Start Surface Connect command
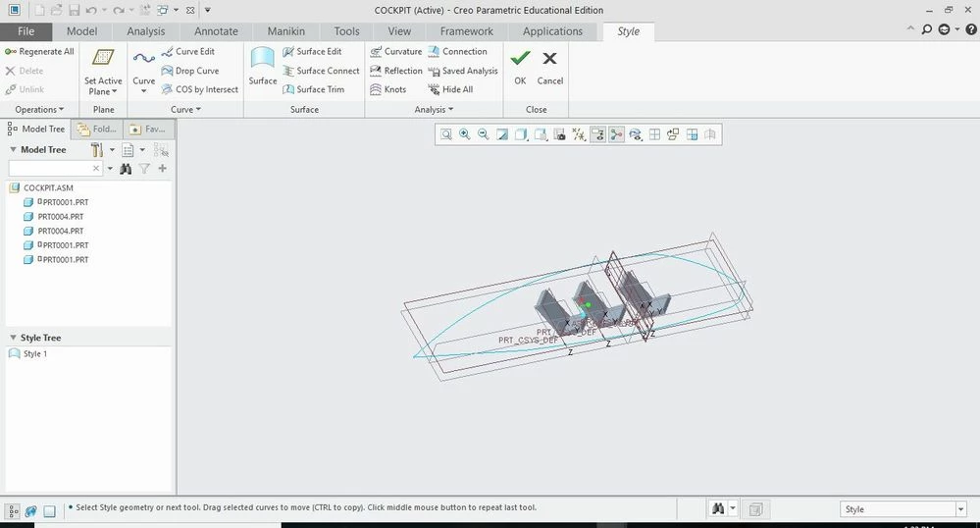Screen dimensions: 980x528 coord(321,71)
